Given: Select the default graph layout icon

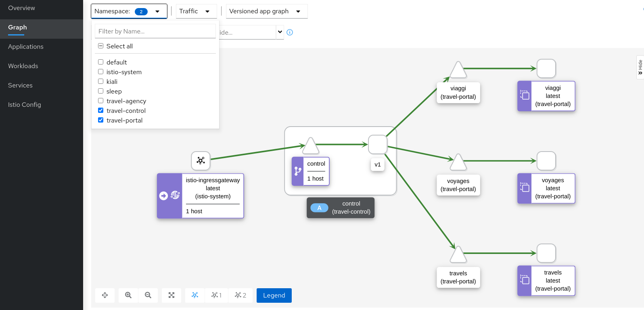Looking at the screenshot, I should pos(195,295).
